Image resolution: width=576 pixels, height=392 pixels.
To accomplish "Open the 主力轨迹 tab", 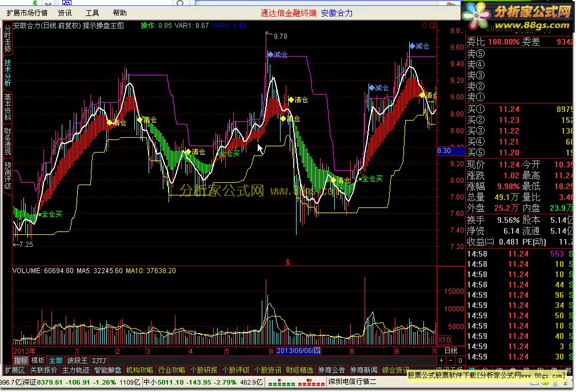I will [x=75, y=370].
